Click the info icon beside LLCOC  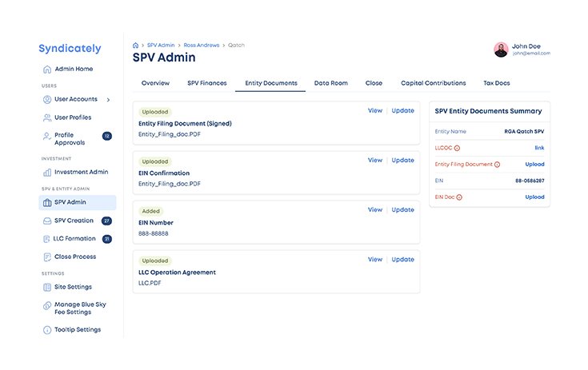point(458,148)
